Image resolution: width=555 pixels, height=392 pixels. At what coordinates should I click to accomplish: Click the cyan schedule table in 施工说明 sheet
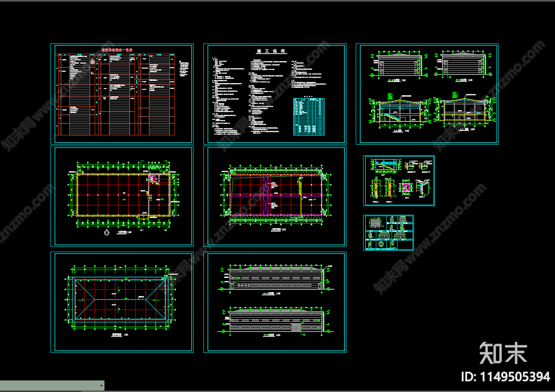(x=309, y=116)
